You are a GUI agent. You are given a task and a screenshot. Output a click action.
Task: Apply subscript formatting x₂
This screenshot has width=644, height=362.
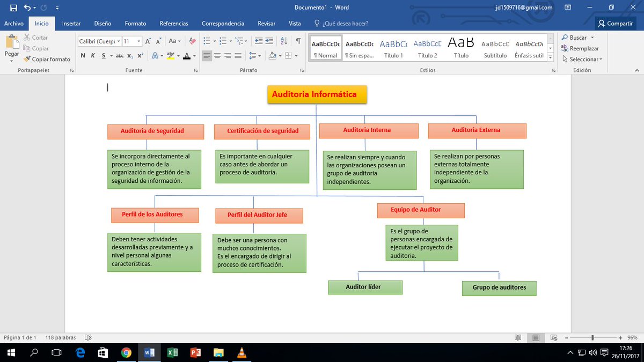pos(130,55)
